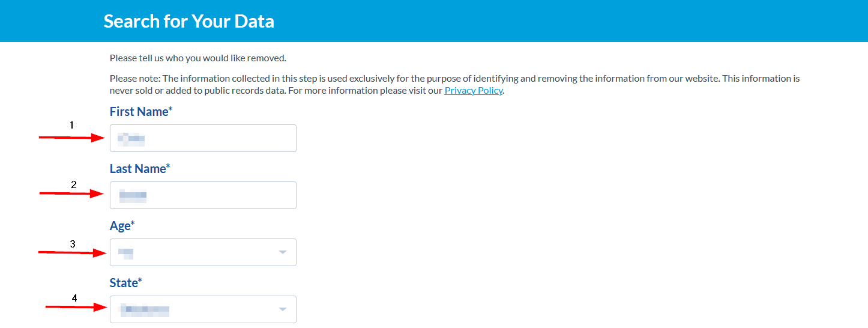
Task: Click the number 1 annotation marker
Action: pyautogui.click(x=71, y=125)
